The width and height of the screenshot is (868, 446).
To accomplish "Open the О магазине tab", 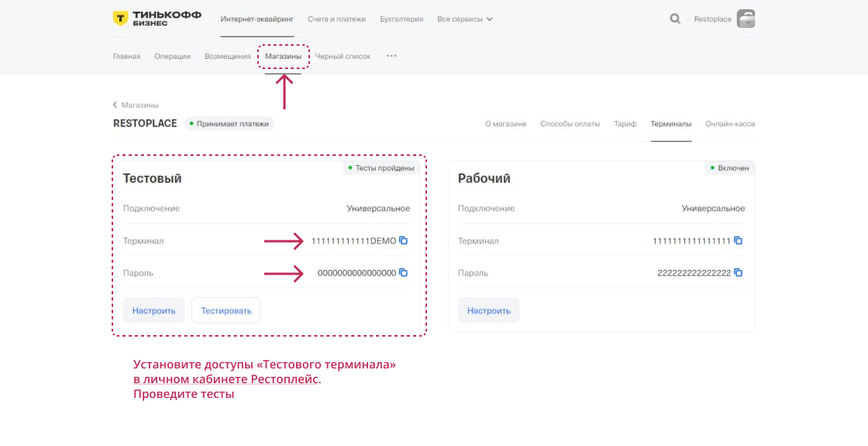I will [x=506, y=123].
